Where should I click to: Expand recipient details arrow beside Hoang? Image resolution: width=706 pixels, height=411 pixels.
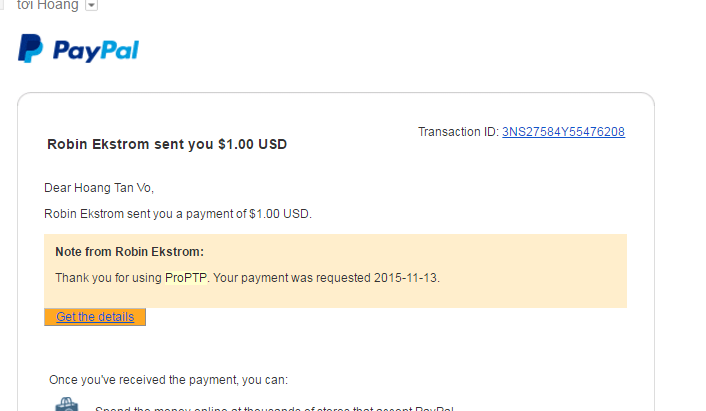(x=92, y=5)
